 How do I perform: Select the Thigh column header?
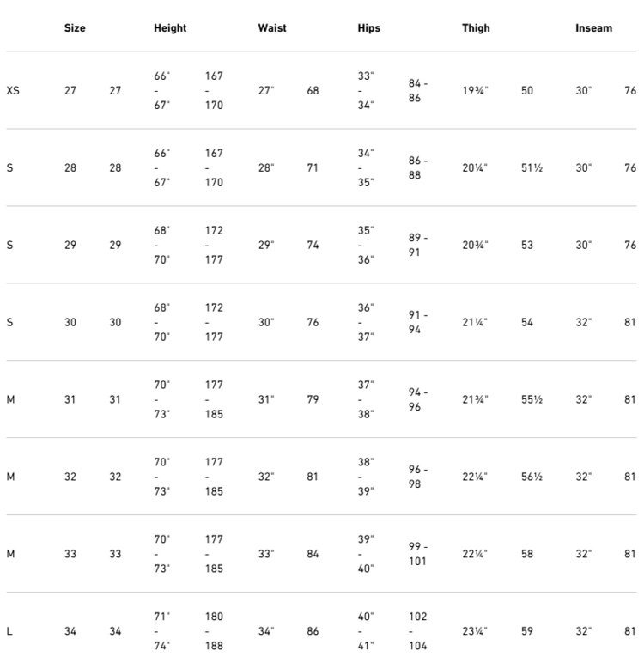tap(476, 28)
